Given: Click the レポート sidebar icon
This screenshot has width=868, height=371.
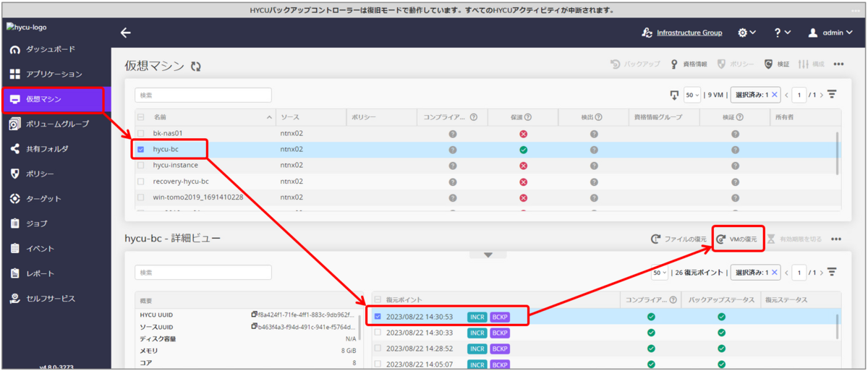Looking at the screenshot, I should 14,273.
